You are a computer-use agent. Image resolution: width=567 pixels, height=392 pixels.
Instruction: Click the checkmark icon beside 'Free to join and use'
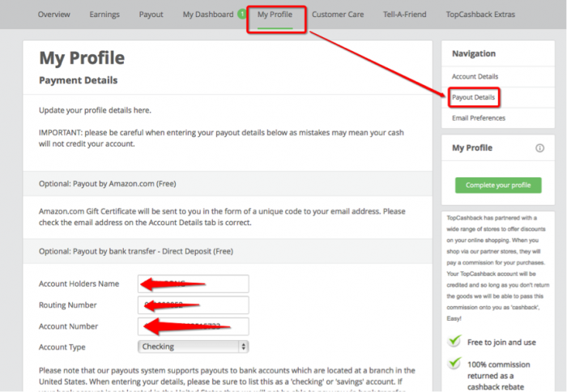tap(454, 341)
